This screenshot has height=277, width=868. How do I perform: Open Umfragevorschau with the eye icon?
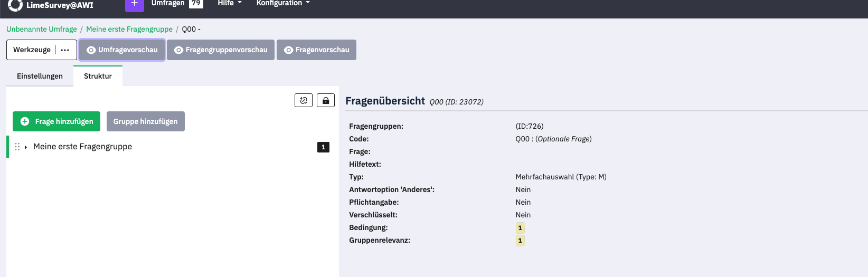point(122,50)
